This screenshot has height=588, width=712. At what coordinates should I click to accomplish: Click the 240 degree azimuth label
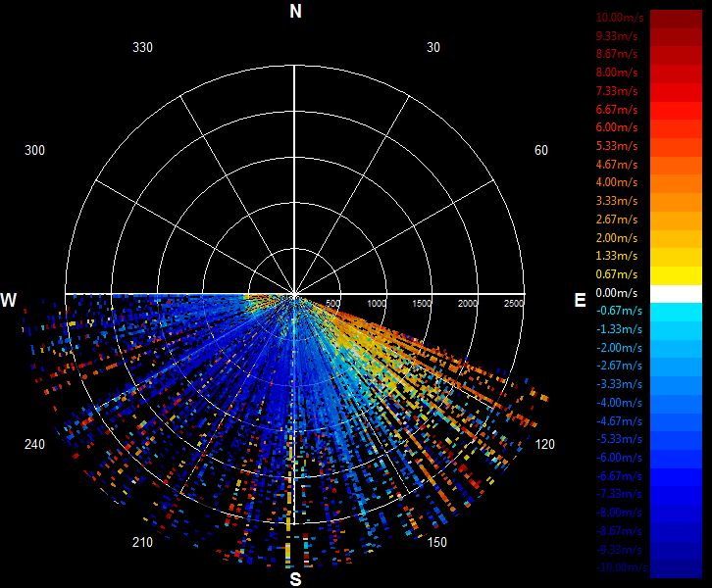pos(34,444)
